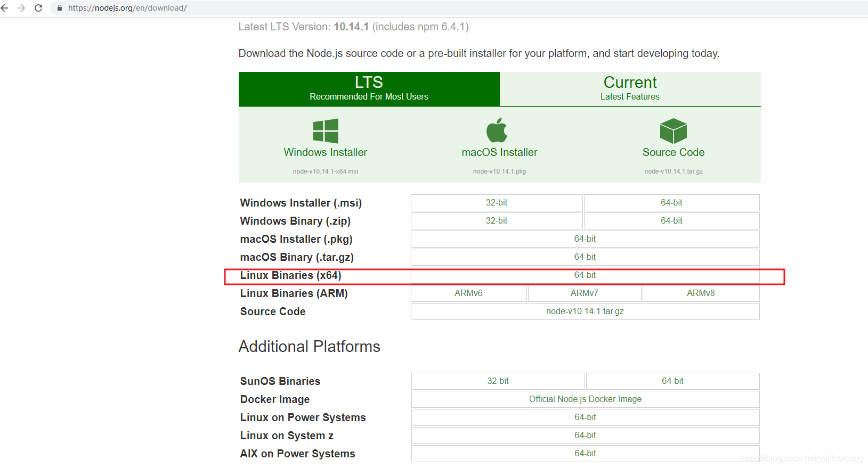868x468 pixels.
Task: Click the Windows Binary (.zip) row label
Action: [295, 221]
